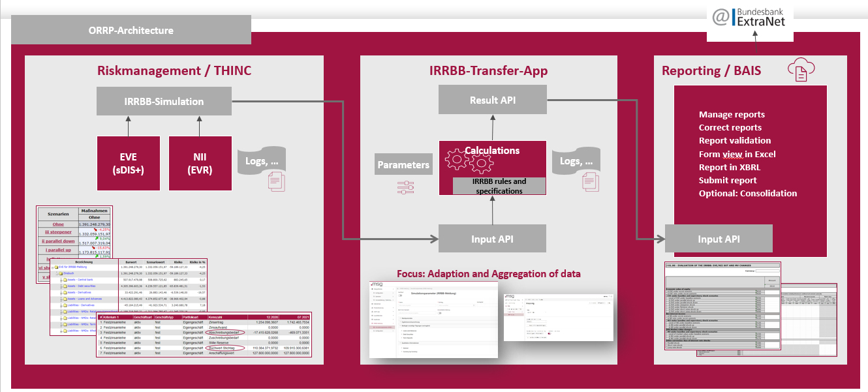This screenshot has height=392, width=868.
Task: Click Assets - Loans and Advances tree row
Action: click(85, 299)
